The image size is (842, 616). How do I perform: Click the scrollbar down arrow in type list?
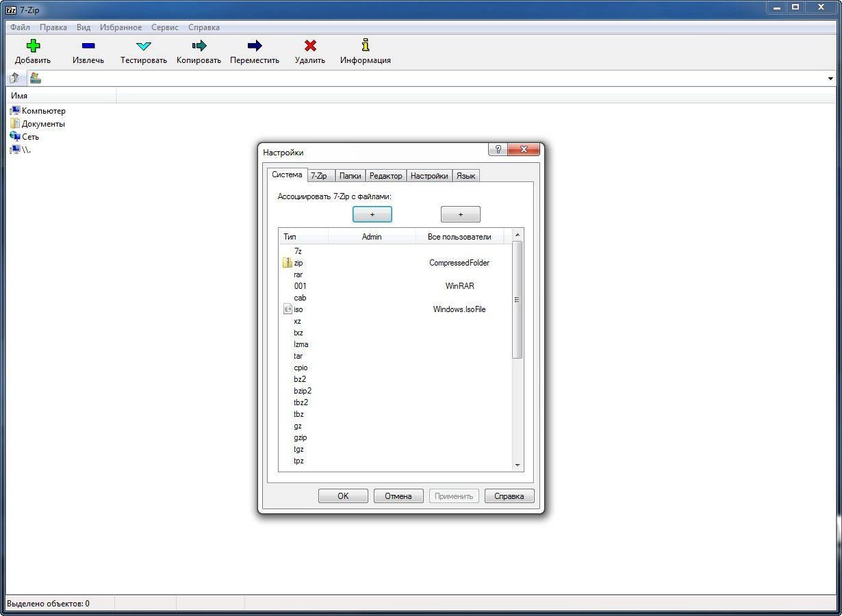click(518, 465)
